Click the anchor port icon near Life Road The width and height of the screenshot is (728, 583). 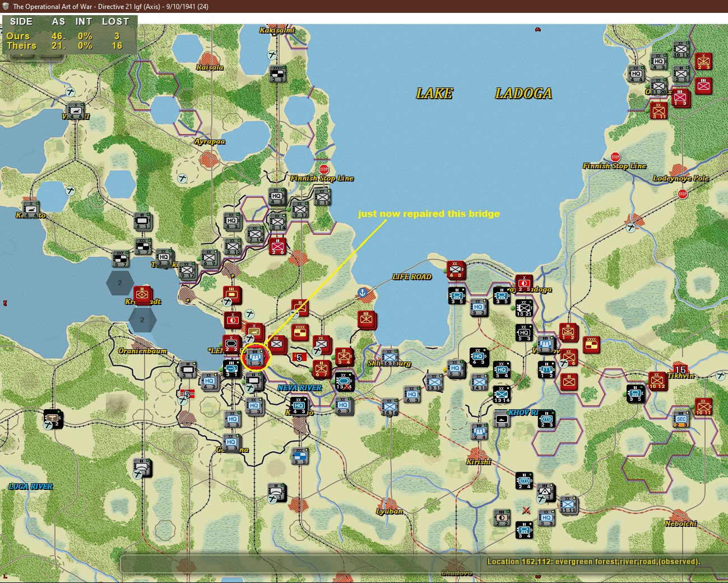pyautogui.click(x=363, y=293)
